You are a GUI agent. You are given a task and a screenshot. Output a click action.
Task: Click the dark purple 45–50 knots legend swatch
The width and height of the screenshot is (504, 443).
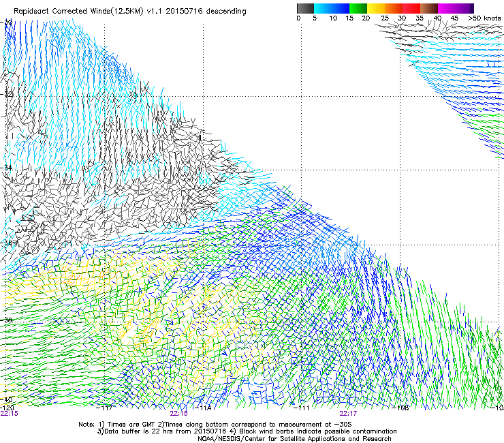click(464, 8)
